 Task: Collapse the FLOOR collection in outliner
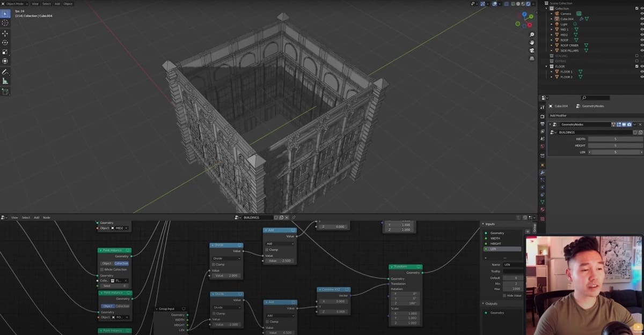click(547, 66)
